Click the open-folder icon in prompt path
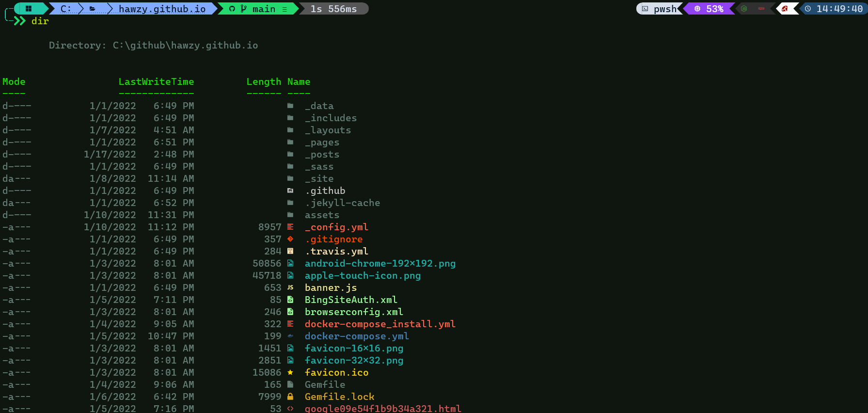Viewport: 868px width, 413px height. [x=93, y=9]
